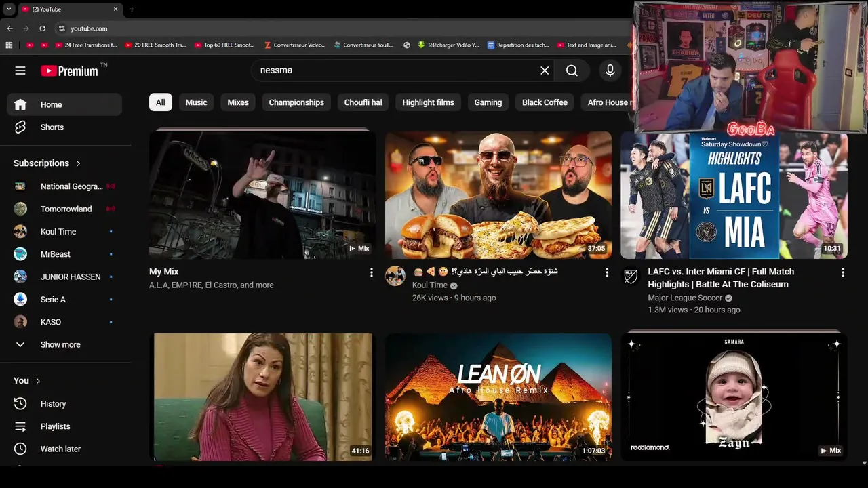Open the Zayn baby mix thumbnail
868x488 pixels.
pyautogui.click(x=734, y=397)
